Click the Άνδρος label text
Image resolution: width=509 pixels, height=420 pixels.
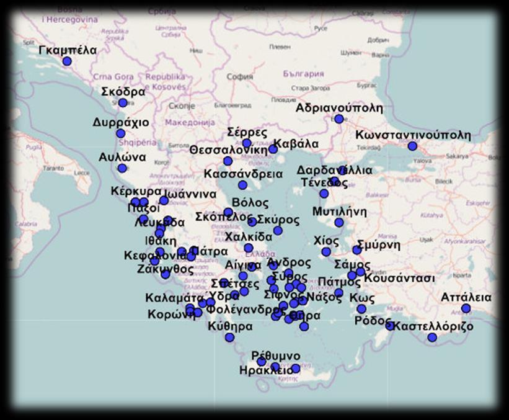289,262
